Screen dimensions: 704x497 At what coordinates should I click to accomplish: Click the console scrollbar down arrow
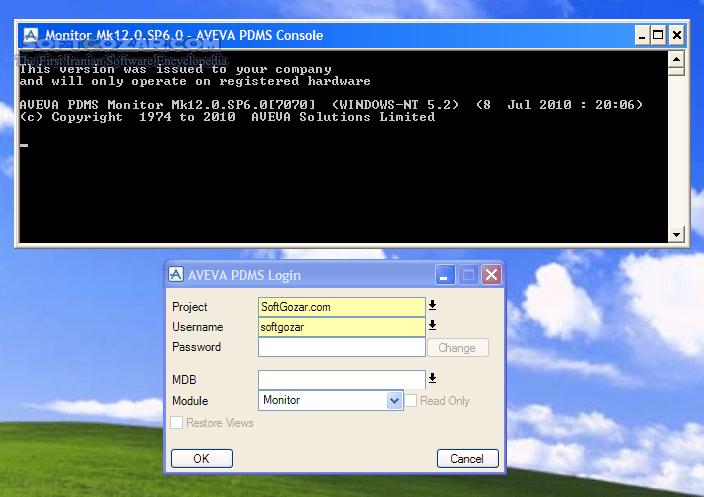(677, 235)
